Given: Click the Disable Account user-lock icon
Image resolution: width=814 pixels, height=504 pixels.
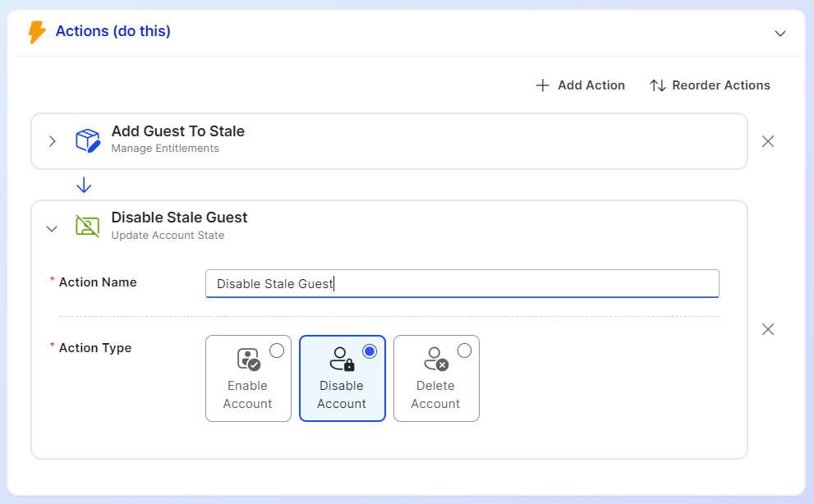Looking at the screenshot, I should pos(342,360).
